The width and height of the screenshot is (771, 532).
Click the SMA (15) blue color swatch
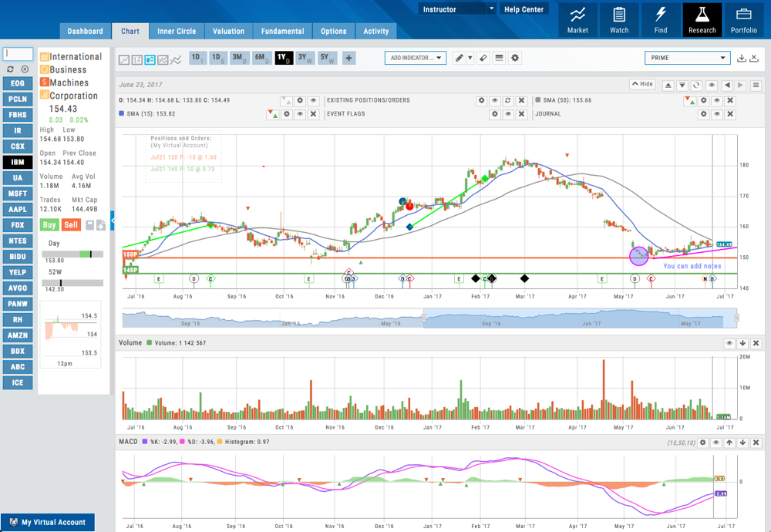pyautogui.click(x=122, y=113)
